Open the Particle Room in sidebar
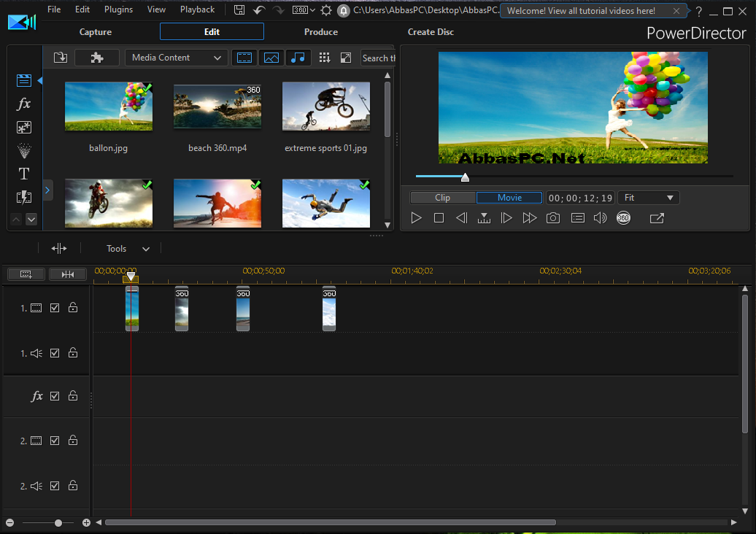Image resolution: width=756 pixels, height=534 pixels. click(x=23, y=150)
